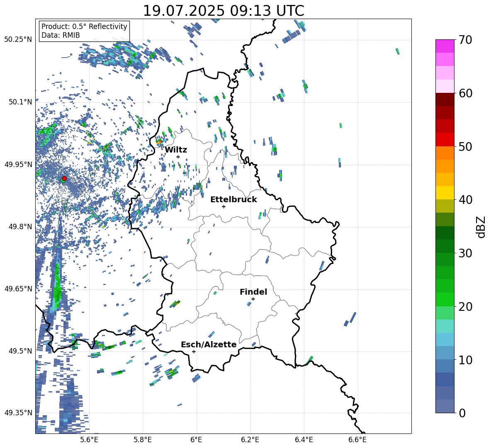Image resolution: width=491 pixels, height=448 pixels.
Task: Click the 5.8°E longitude label
Action: pyautogui.click(x=143, y=440)
